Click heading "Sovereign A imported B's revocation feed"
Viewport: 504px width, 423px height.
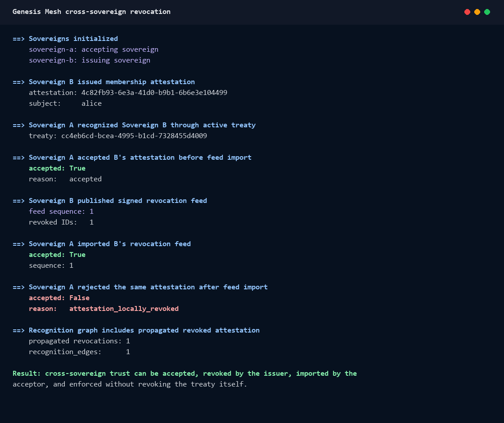(110, 244)
